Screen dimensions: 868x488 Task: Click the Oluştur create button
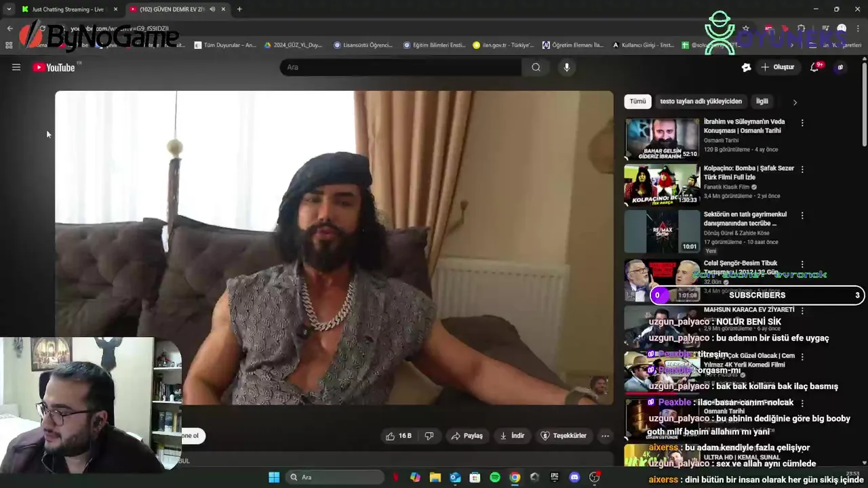pyautogui.click(x=777, y=67)
